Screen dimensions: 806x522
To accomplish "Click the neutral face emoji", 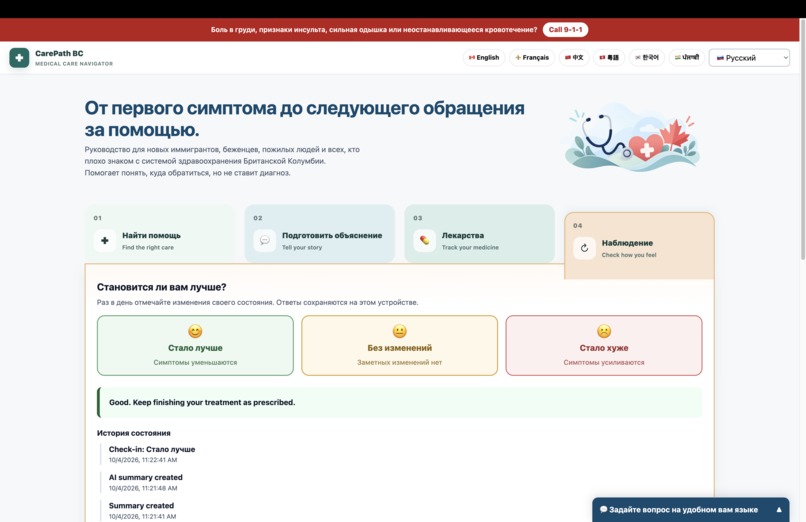I will click(399, 331).
